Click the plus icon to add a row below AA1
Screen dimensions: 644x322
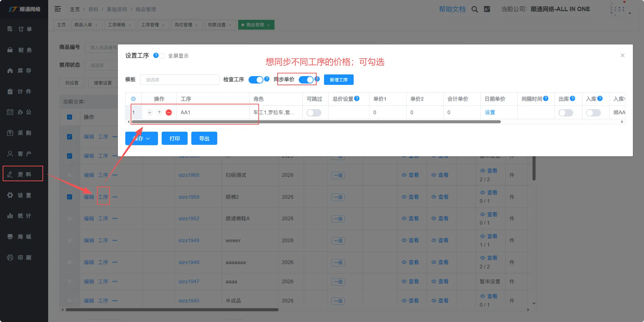point(150,112)
